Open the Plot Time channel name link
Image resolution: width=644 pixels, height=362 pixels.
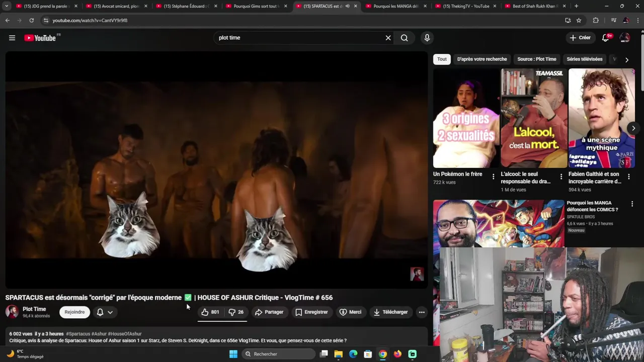click(x=34, y=309)
